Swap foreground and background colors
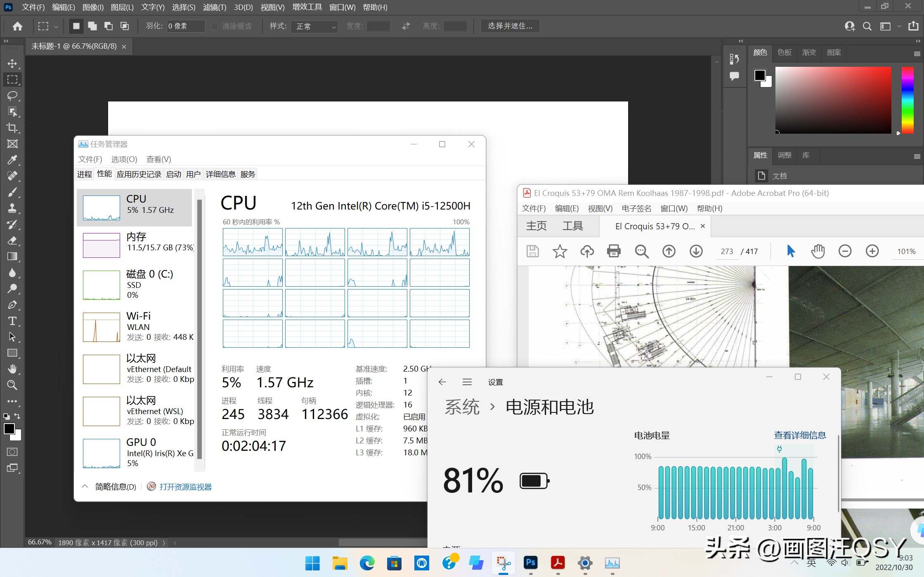This screenshot has width=924, height=577. click(x=17, y=416)
